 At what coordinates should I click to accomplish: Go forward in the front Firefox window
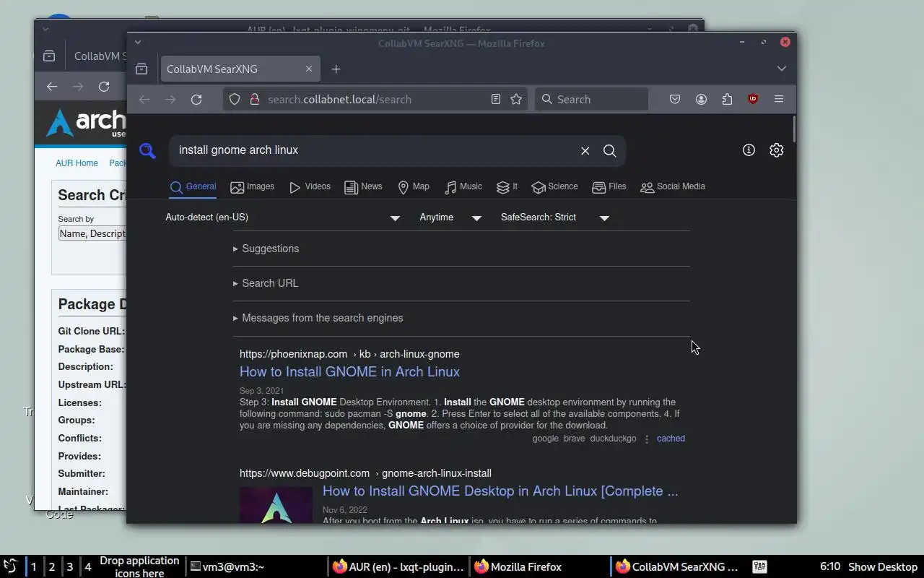170,99
